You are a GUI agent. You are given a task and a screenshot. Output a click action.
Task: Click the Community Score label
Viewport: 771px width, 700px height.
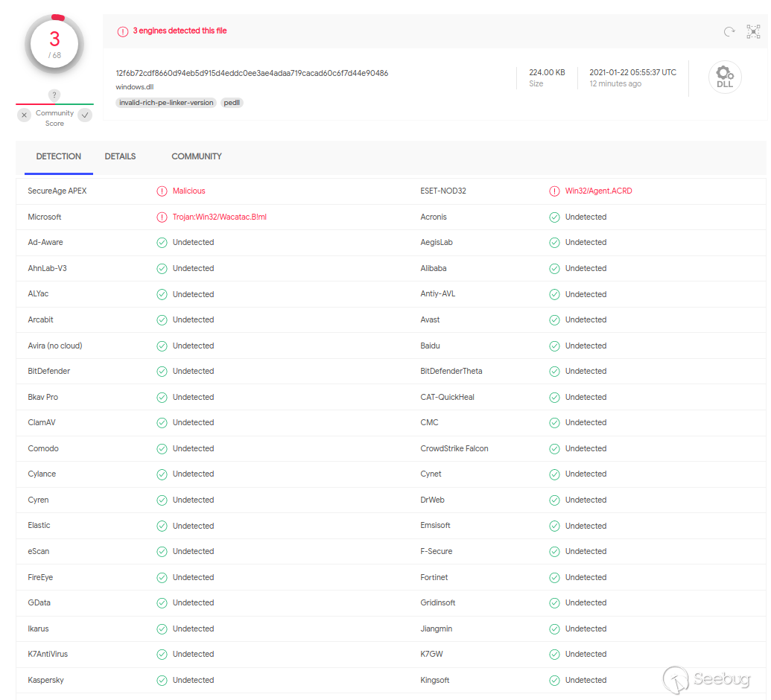pyautogui.click(x=54, y=118)
